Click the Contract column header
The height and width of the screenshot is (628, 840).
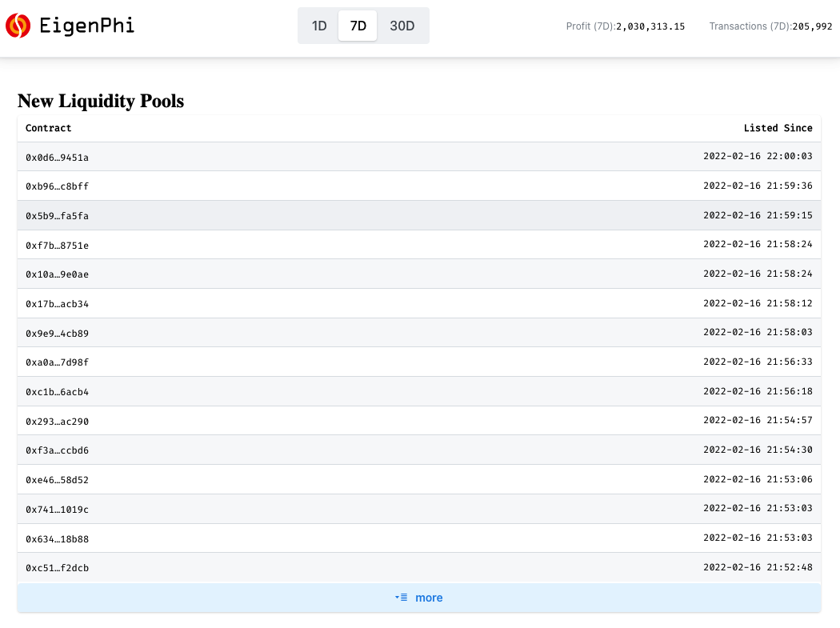[x=48, y=128]
